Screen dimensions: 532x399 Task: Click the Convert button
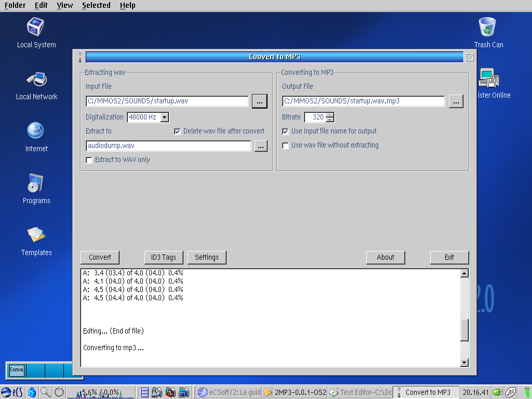pos(100,257)
